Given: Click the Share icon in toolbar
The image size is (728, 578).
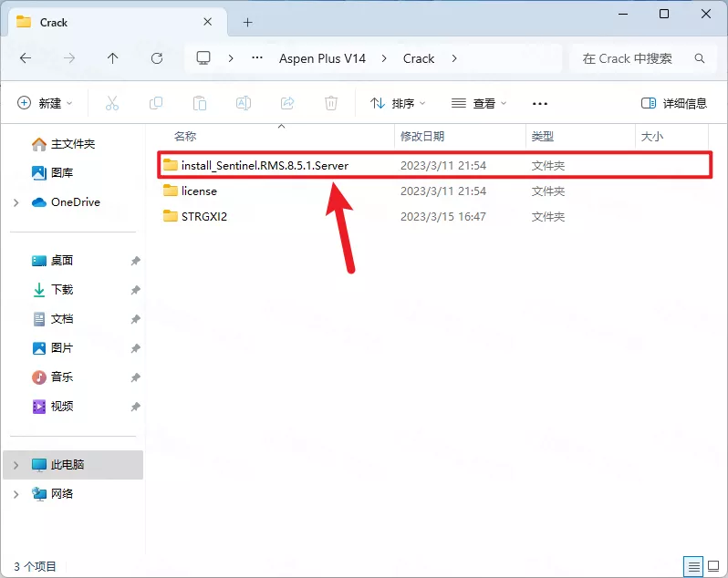Looking at the screenshot, I should click(287, 103).
